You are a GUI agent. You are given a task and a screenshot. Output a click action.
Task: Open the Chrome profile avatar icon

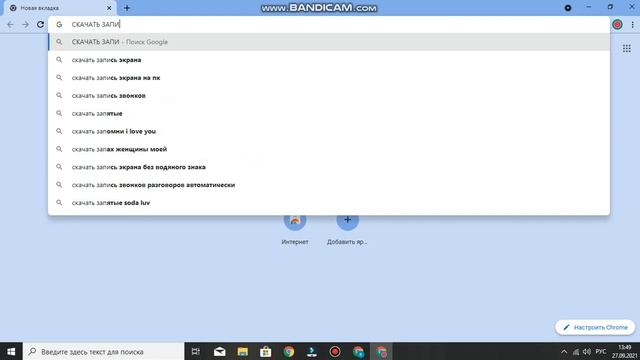(x=618, y=24)
